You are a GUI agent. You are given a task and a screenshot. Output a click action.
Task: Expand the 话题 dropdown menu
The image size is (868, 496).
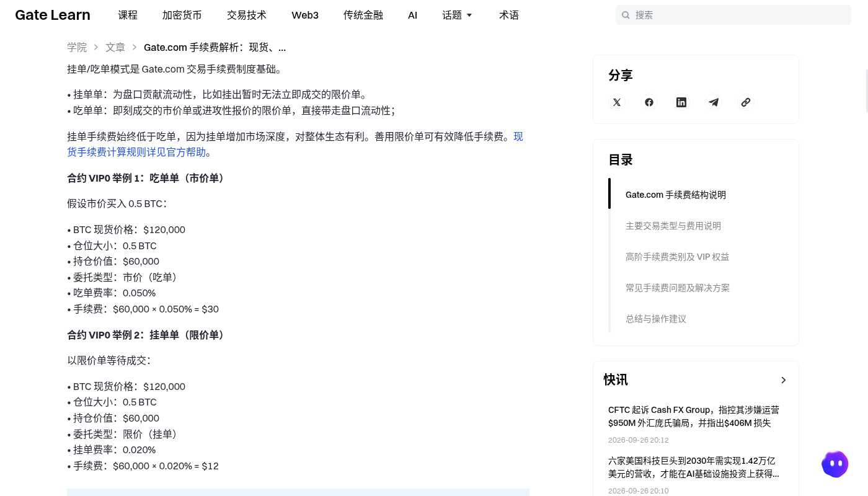[458, 15]
